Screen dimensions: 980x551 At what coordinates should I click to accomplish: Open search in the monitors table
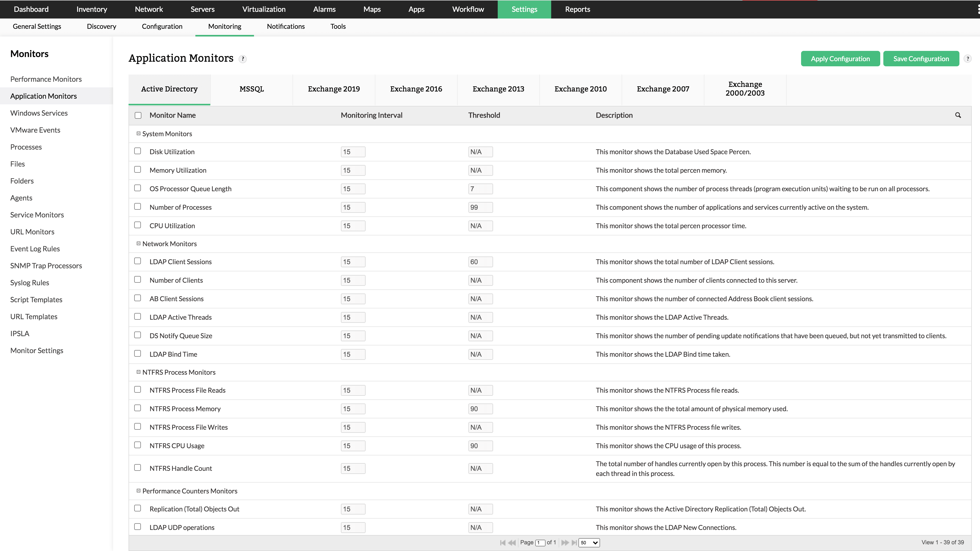coord(958,115)
